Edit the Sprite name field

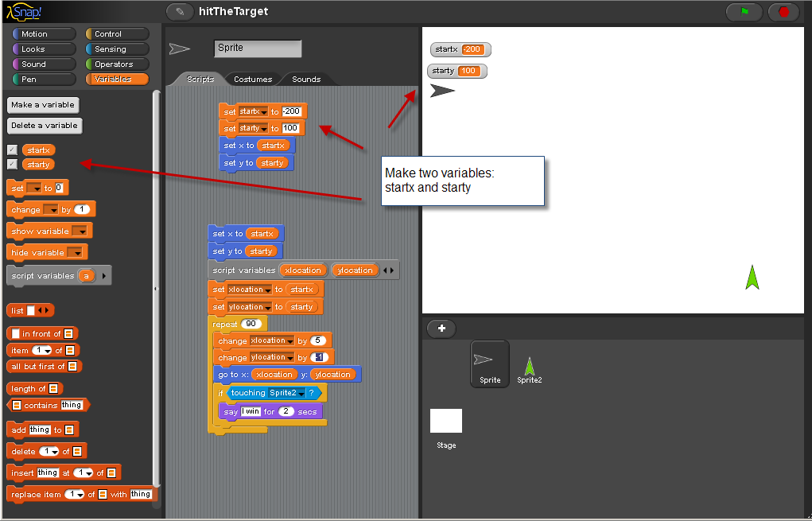point(258,49)
